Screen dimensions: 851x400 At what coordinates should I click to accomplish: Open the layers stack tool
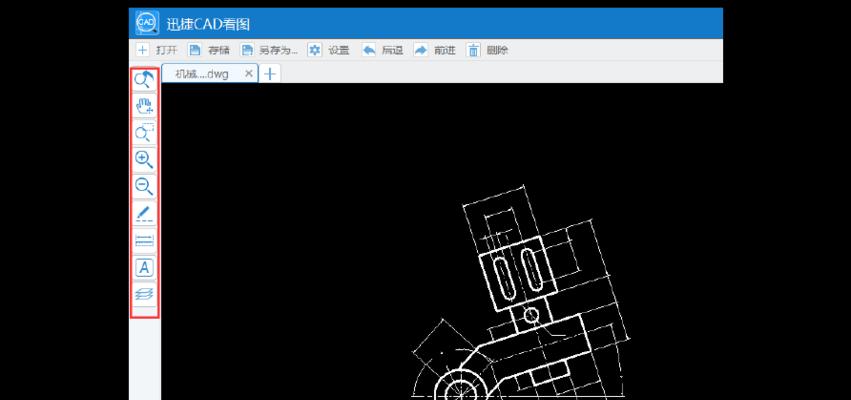[x=144, y=294]
